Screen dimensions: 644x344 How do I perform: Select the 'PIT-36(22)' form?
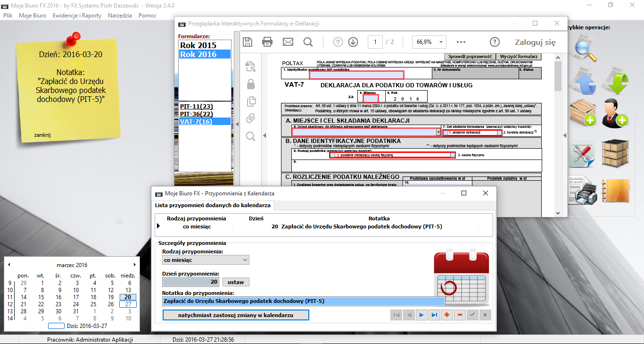(205, 114)
